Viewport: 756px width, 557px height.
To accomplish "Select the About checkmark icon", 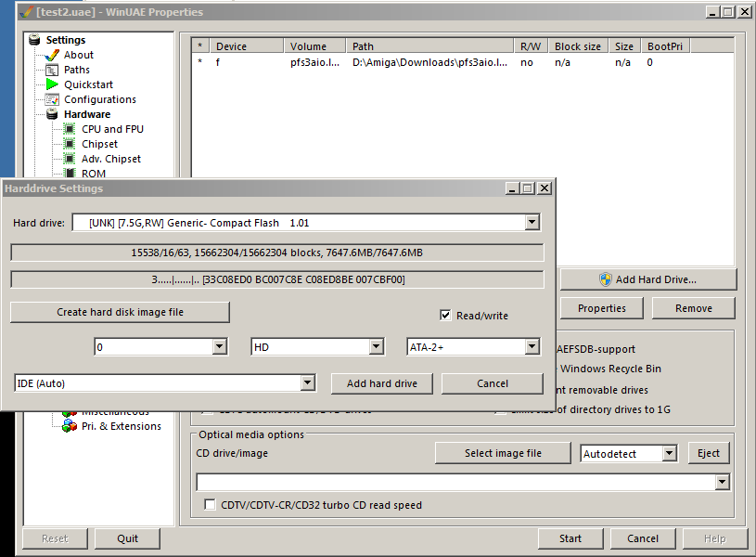I will 51,55.
